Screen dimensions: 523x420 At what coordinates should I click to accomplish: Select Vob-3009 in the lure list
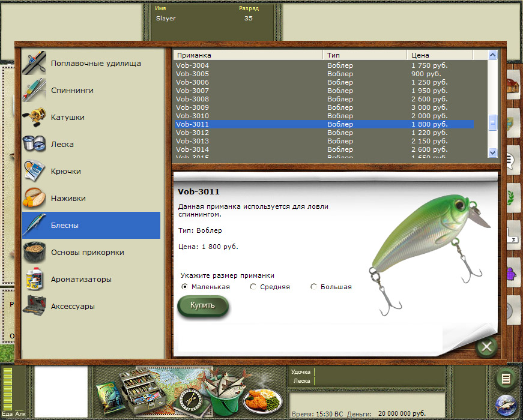click(x=192, y=107)
